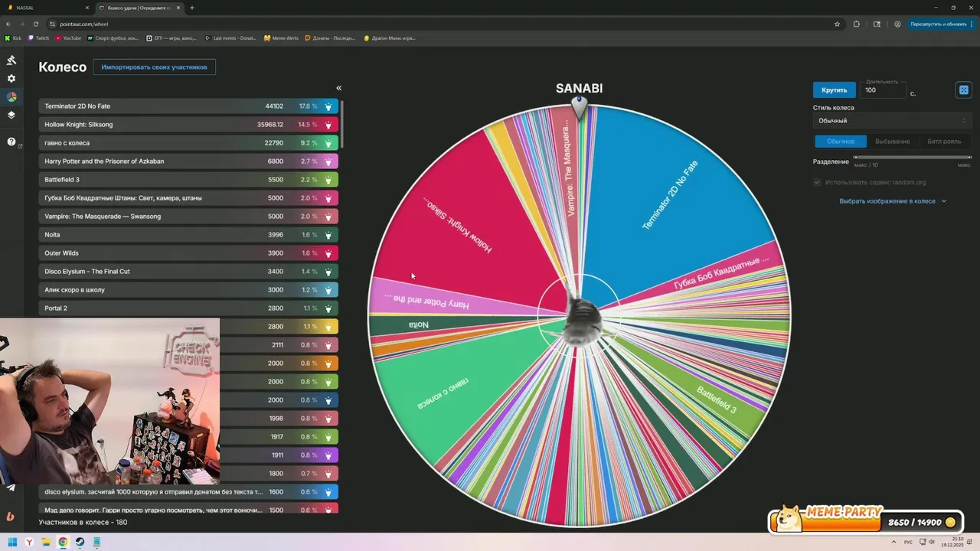Collapse the participant list with double chevron
980x551 pixels.
(x=338, y=88)
